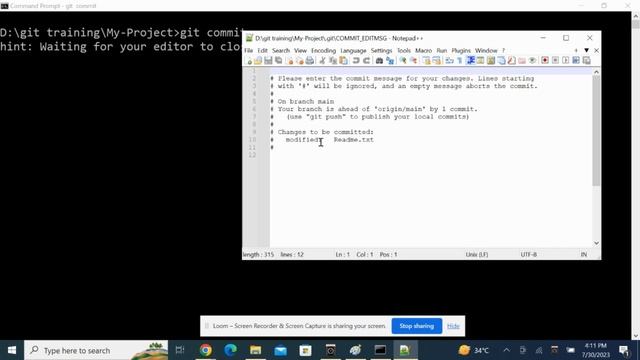Toggle insert/overwrite mode in status bar
The height and width of the screenshot is (360, 640).
(x=584, y=254)
